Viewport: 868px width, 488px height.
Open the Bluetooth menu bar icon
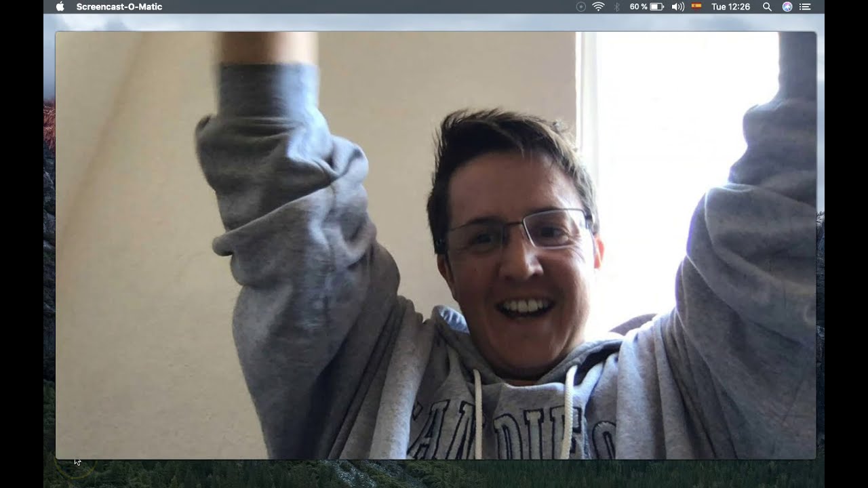(616, 7)
